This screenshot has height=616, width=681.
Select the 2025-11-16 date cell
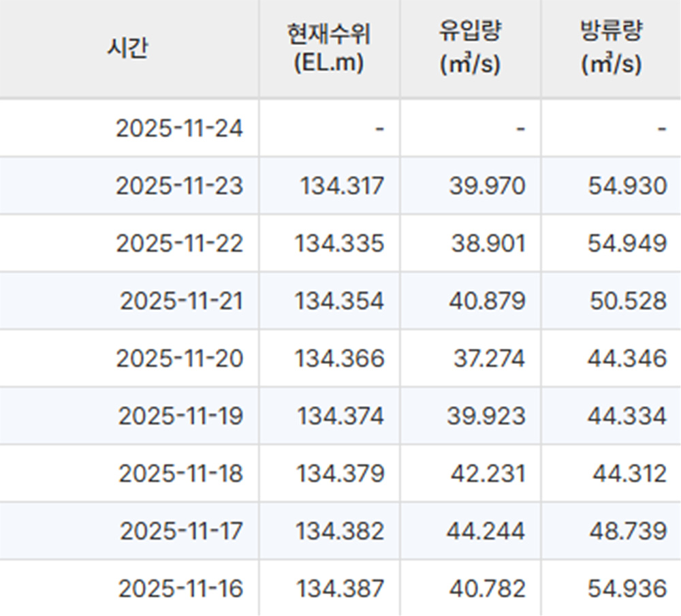point(180,589)
